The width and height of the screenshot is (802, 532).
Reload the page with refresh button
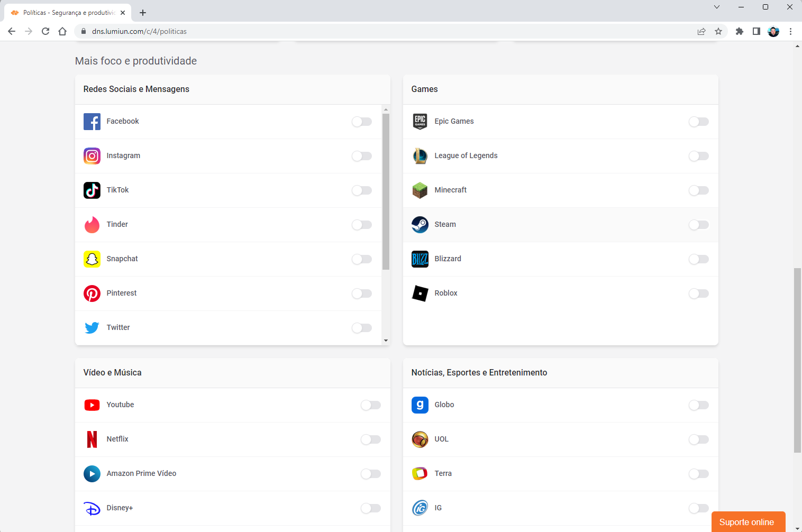(x=45, y=31)
